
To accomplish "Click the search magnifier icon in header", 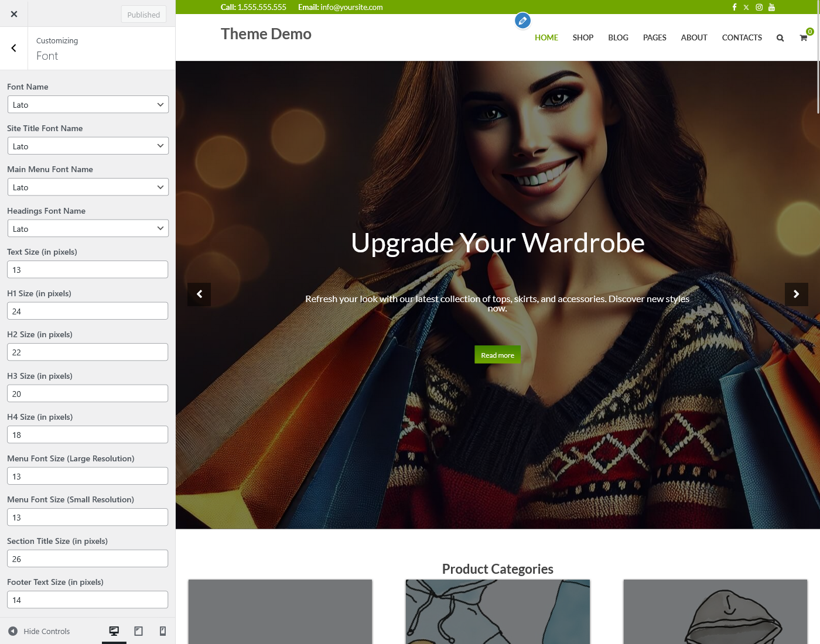I will pyautogui.click(x=780, y=38).
